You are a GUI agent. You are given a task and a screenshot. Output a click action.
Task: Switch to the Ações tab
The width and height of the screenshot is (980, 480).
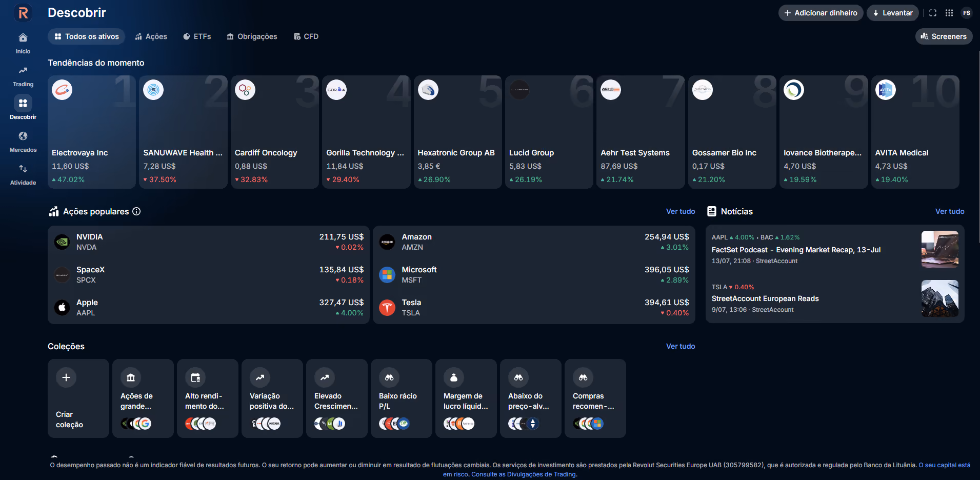coord(151,36)
